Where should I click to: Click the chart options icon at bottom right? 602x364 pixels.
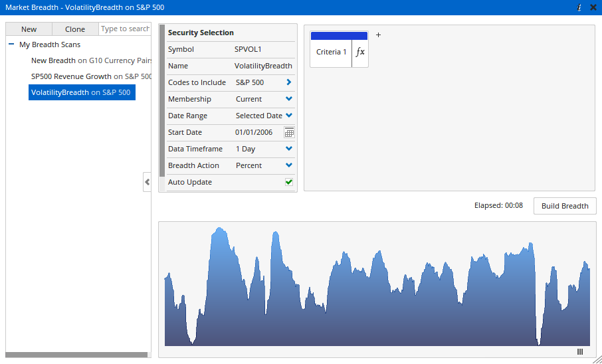click(580, 352)
